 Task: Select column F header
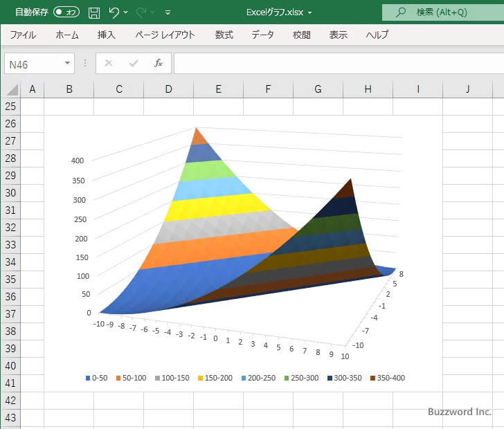(269, 89)
